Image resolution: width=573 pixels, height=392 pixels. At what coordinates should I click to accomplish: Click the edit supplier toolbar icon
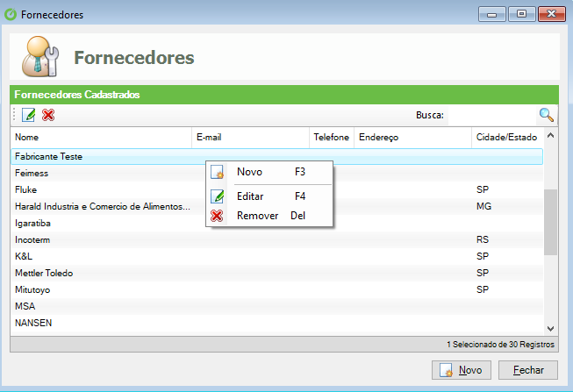coord(28,115)
